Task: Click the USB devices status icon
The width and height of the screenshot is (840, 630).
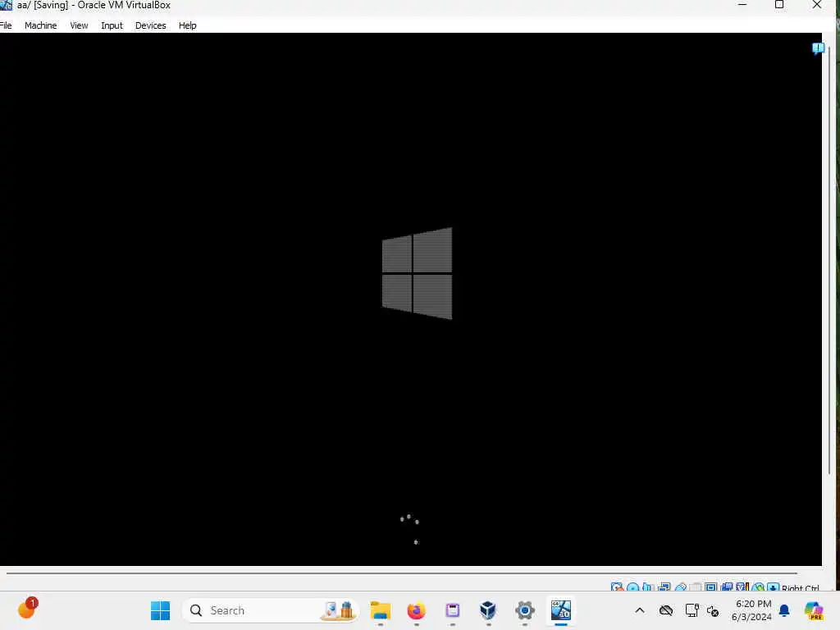Action: click(680, 587)
